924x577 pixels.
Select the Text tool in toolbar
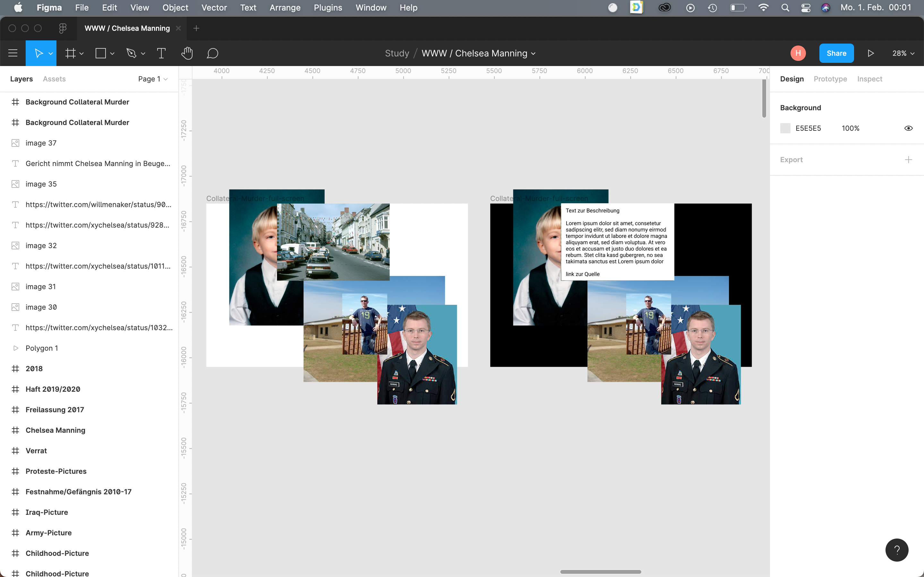161,54
